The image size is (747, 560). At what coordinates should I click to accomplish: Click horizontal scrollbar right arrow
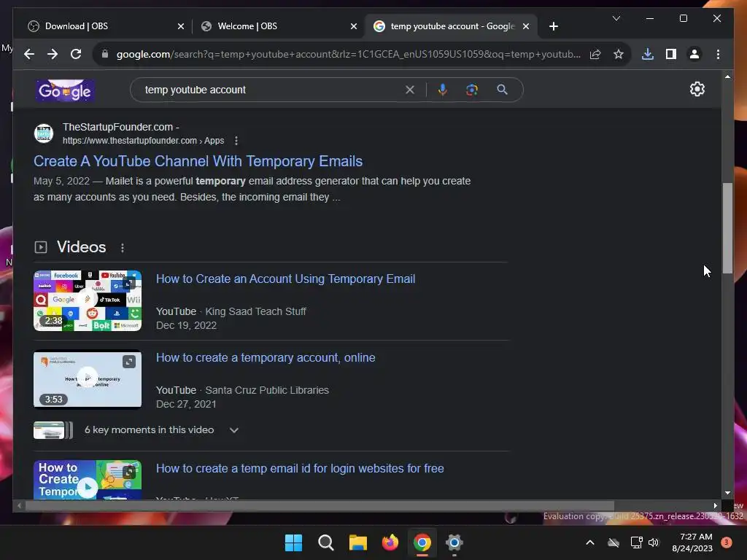pos(715,506)
